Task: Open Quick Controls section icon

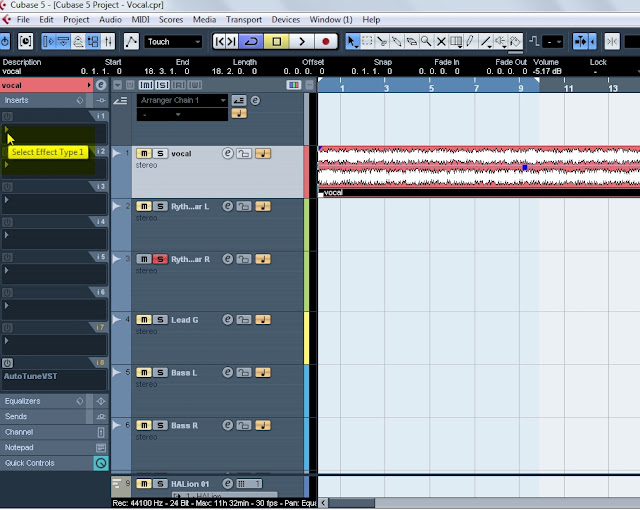Action: 101,463
